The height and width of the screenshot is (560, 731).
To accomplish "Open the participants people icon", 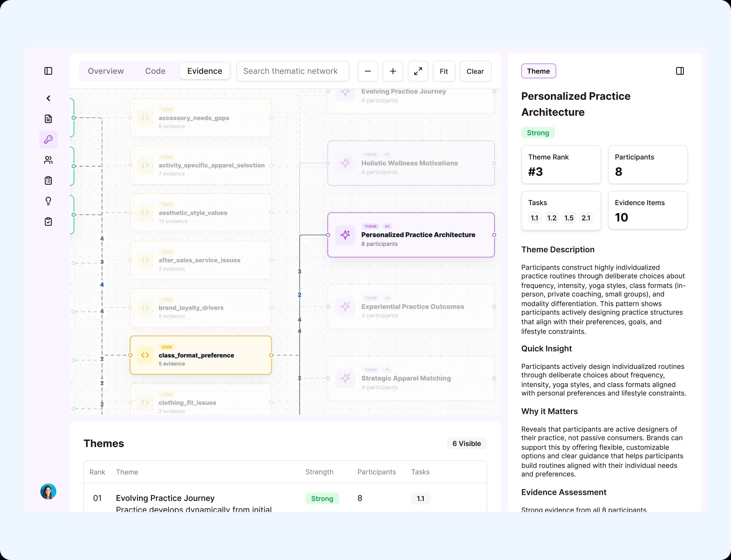I will [x=48, y=160].
